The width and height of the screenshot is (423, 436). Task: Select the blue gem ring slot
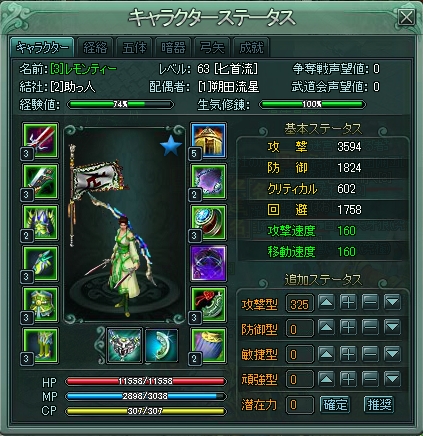point(208,223)
